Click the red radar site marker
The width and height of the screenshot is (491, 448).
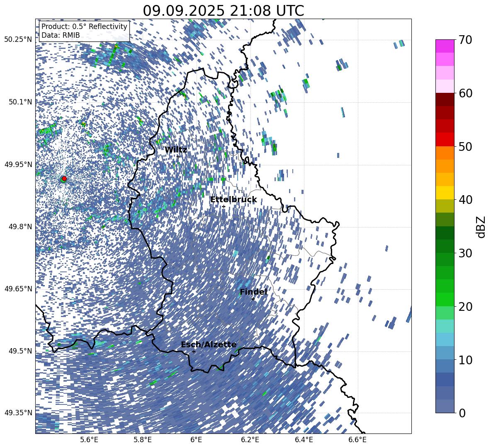(64, 179)
